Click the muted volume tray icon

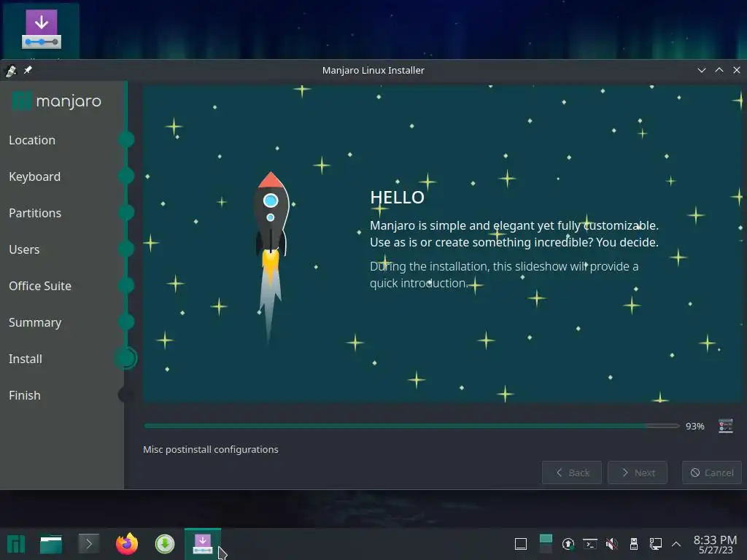(612, 544)
